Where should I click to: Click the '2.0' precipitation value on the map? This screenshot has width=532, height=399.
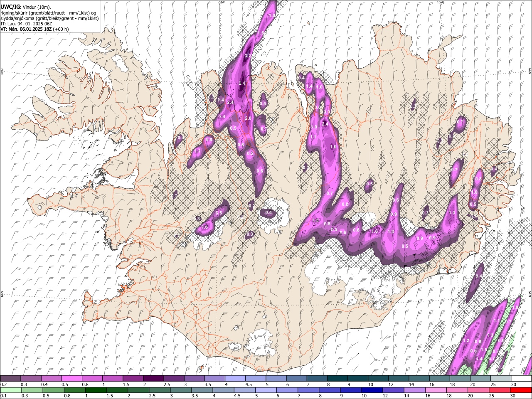[249, 118]
